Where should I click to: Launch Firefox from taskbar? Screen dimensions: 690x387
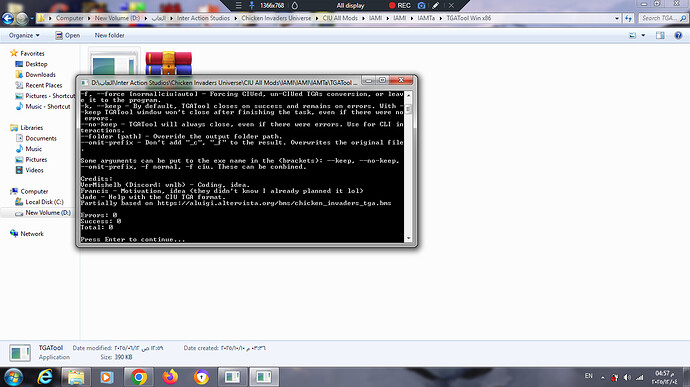point(170,377)
